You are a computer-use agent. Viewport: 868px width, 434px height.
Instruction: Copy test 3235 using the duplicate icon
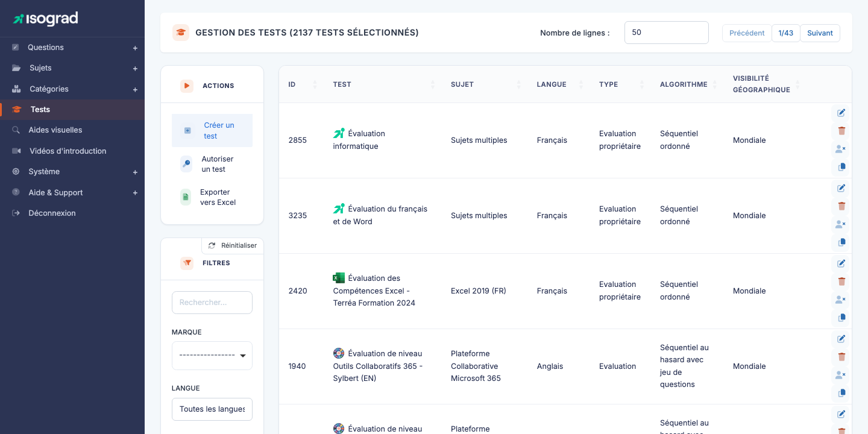[x=841, y=242]
